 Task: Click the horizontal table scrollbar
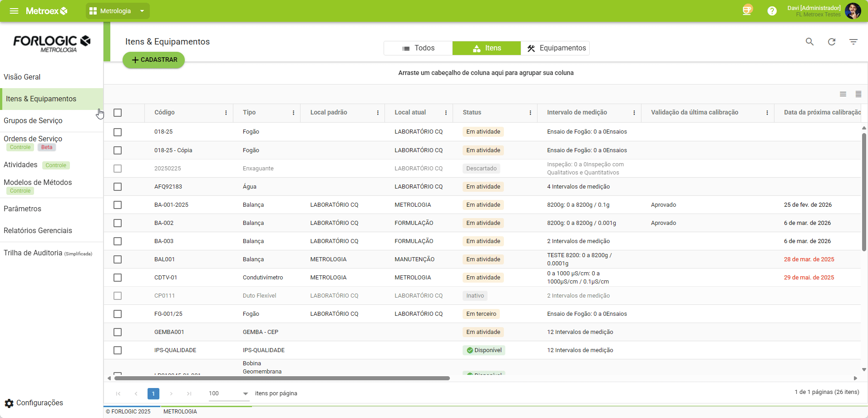point(281,378)
